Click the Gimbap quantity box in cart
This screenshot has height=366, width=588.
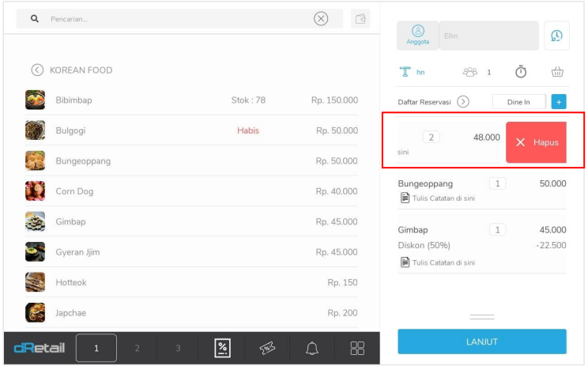[497, 229]
